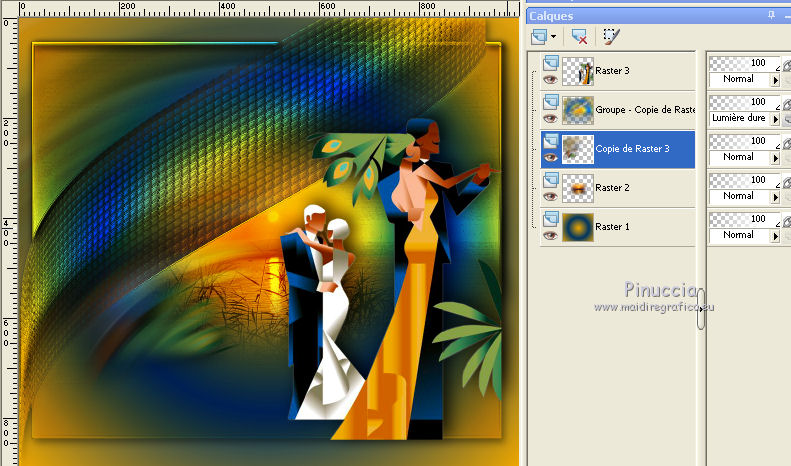This screenshot has width=791, height=466.
Task: Select layer 'Groupe - Copie de Raste'
Action: [x=645, y=110]
